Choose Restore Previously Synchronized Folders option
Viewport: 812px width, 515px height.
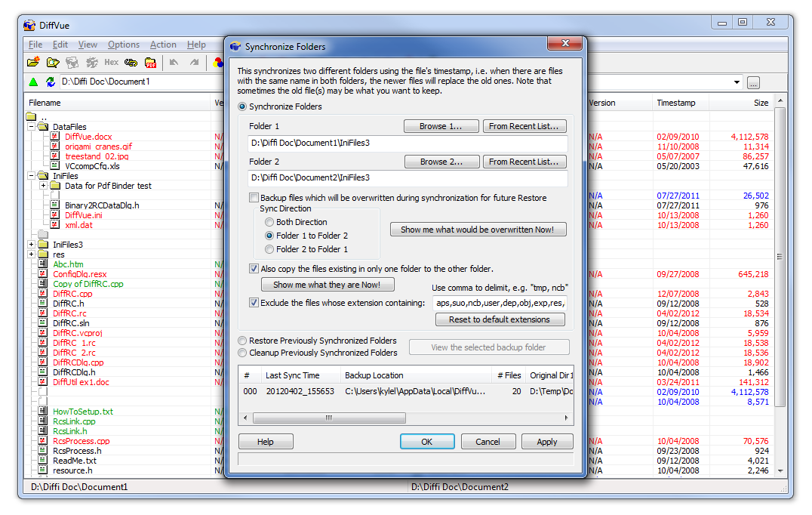click(242, 341)
